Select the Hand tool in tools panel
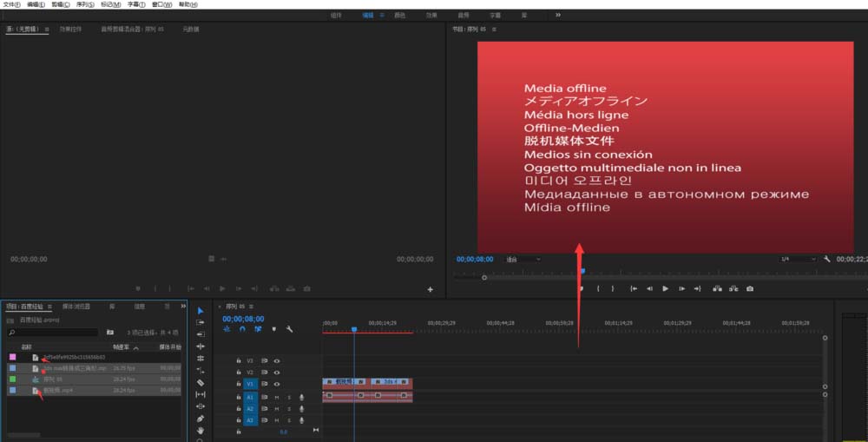 (x=201, y=431)
